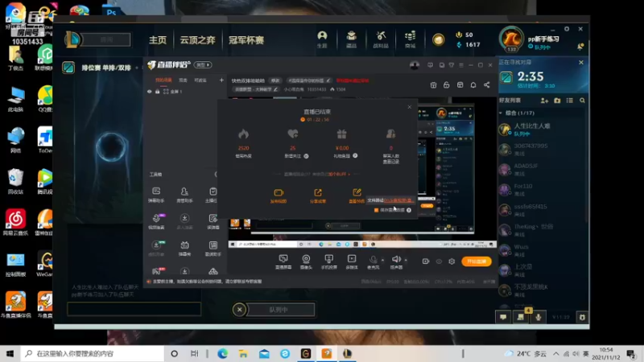Open 直播伴侣 settings gear
This screenshot has width=644, height=362.
452,261
